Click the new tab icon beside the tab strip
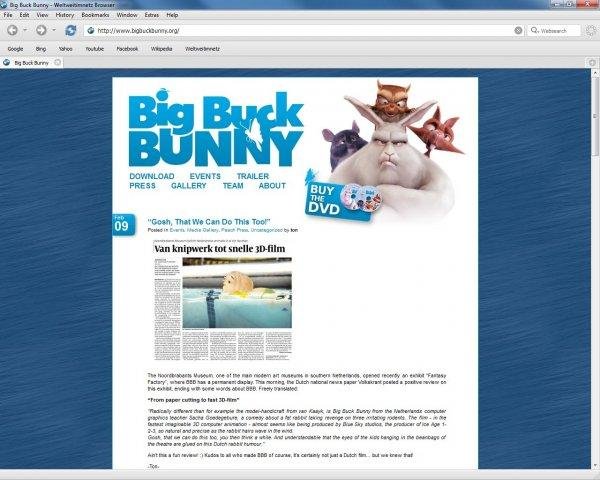 point(592,62)
